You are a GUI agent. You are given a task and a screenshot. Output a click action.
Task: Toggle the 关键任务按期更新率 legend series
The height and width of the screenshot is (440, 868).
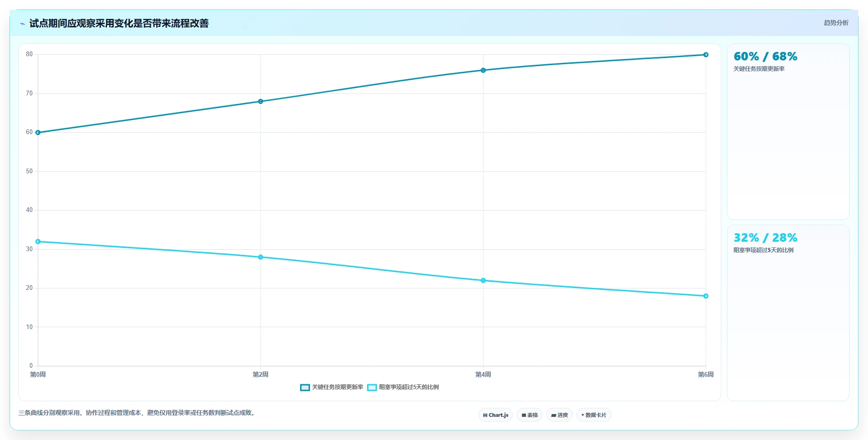[x=332, y=387]
